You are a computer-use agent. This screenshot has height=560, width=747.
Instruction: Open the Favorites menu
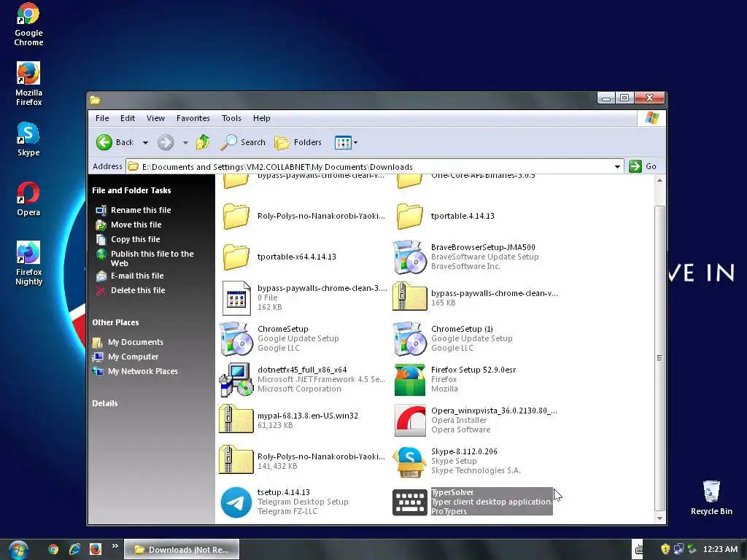point(193,118)
